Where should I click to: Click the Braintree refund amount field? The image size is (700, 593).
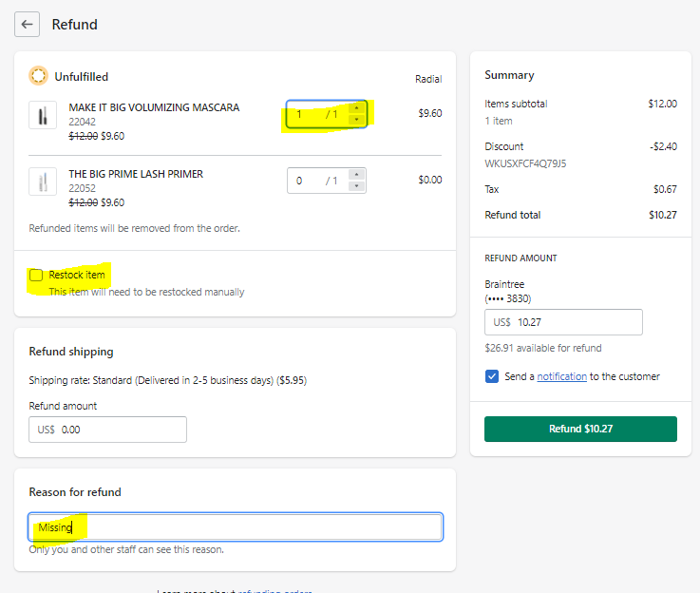coord(563,322)
